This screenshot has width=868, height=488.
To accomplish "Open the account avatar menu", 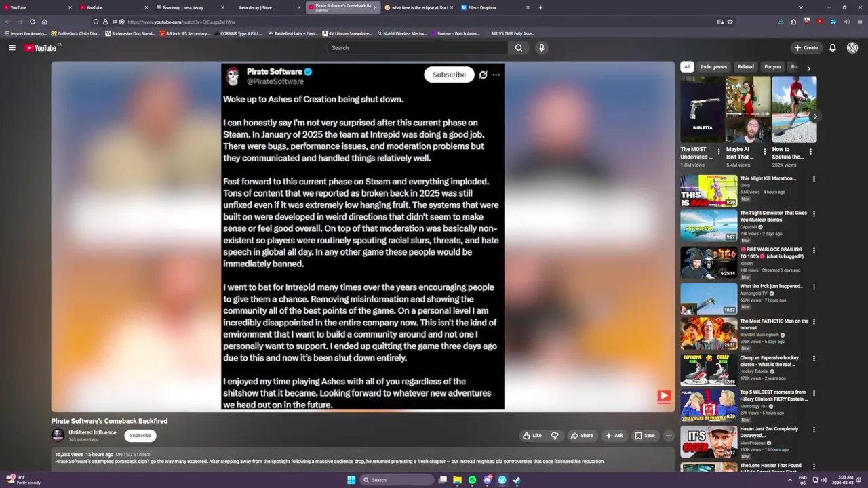I will (x=852, y=47).
